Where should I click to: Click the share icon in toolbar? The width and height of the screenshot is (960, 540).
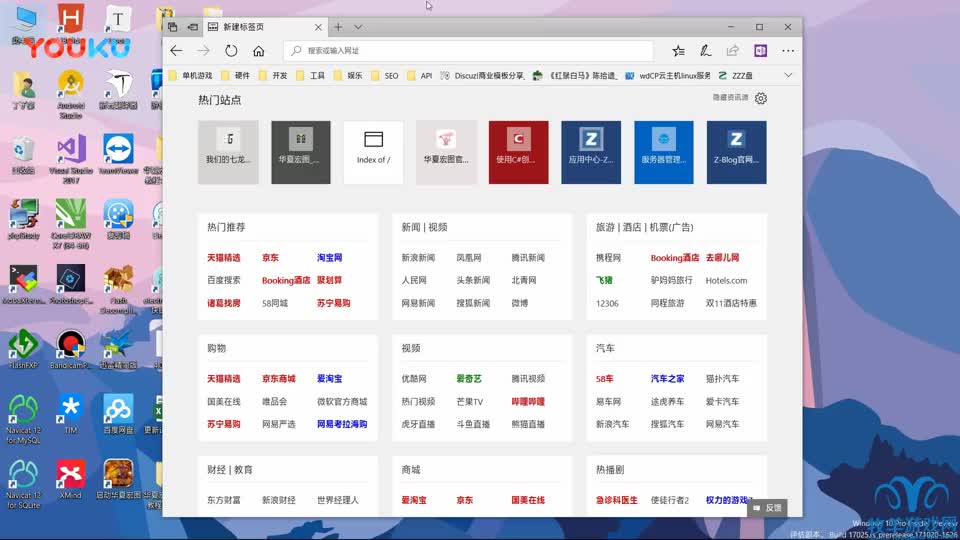tap(732, 51)
